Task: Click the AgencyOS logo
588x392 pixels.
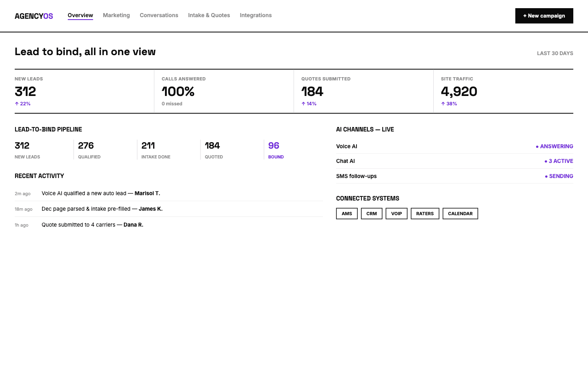Action: click(34, 16)
